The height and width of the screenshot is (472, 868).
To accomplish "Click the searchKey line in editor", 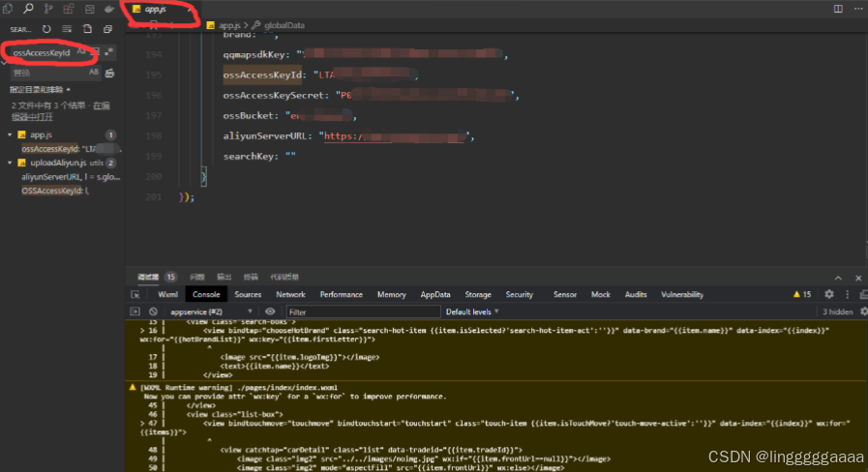I will (259, 156).
